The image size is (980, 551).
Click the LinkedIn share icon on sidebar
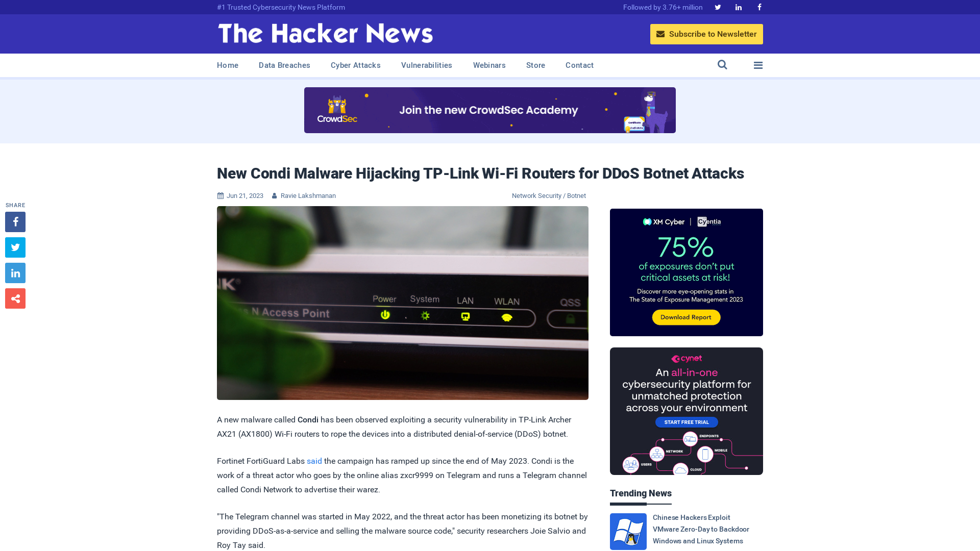coord(15,272)
